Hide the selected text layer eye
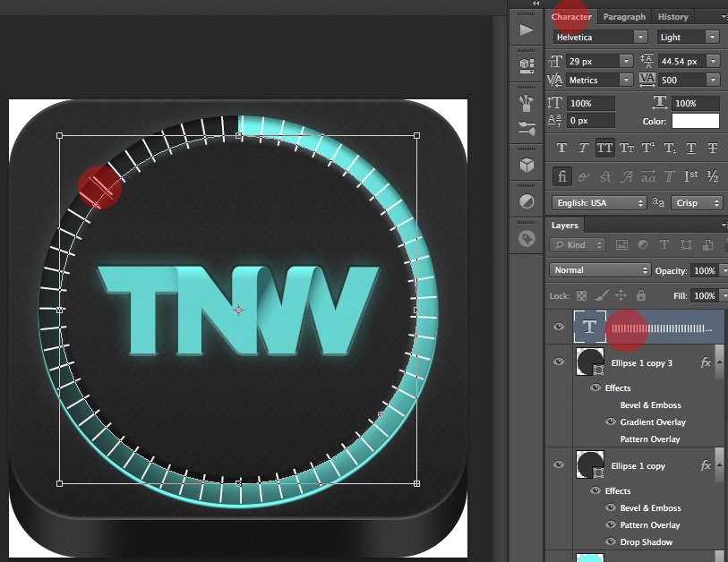 point(559,327)
